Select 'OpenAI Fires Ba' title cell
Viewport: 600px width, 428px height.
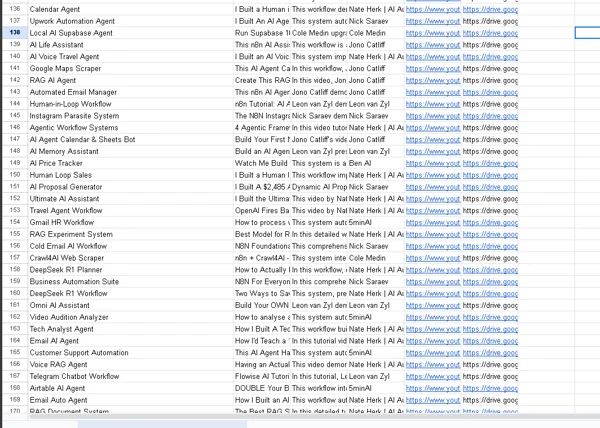pyautogui.click(x=262, y=211)
